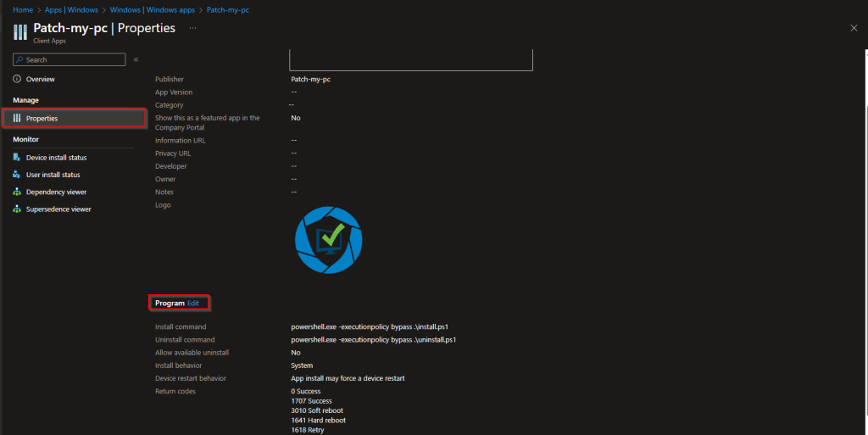
Task: Click the Overview info icon
Action: click(x=17, y=79)
